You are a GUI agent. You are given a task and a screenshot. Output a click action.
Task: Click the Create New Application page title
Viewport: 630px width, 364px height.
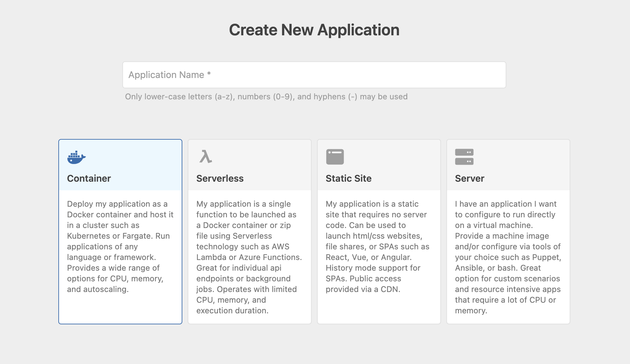click(314, 30)
